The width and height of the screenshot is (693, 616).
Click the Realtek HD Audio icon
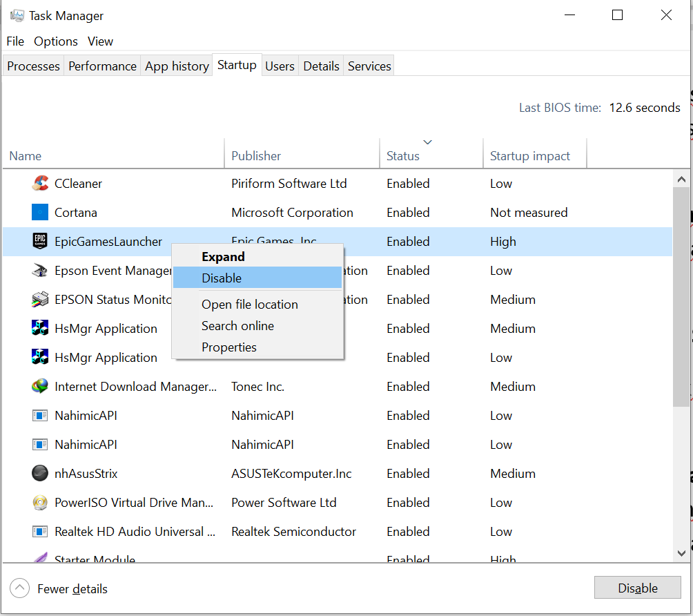pyautogui.click(x=40, y=531)
